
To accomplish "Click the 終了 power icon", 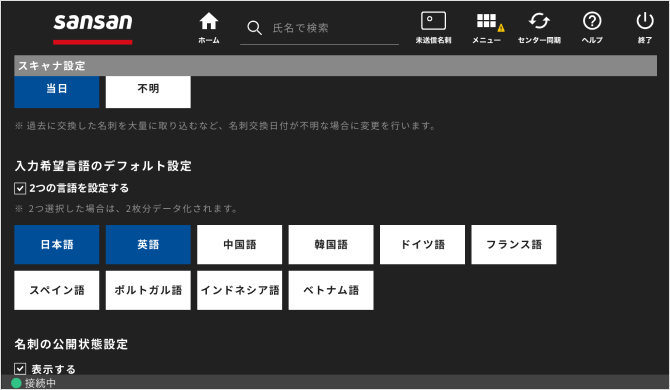I will coord(645,21).
